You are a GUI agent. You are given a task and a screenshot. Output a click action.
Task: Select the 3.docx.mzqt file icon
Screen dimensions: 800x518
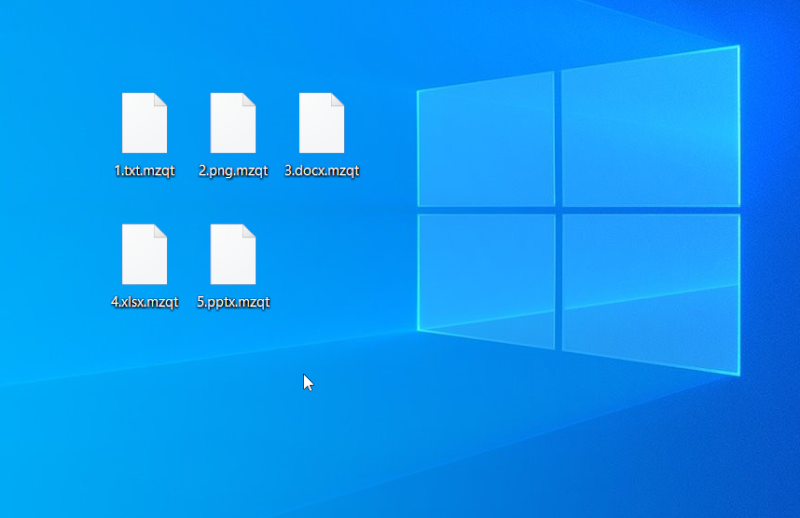tap(321, 123)
